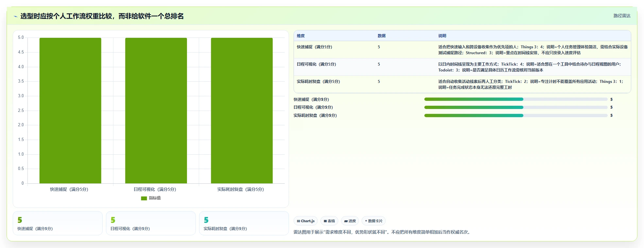Click the y-axis tick 5.0
The height and width of the screenshot is (248, 644).
(21, 38)
